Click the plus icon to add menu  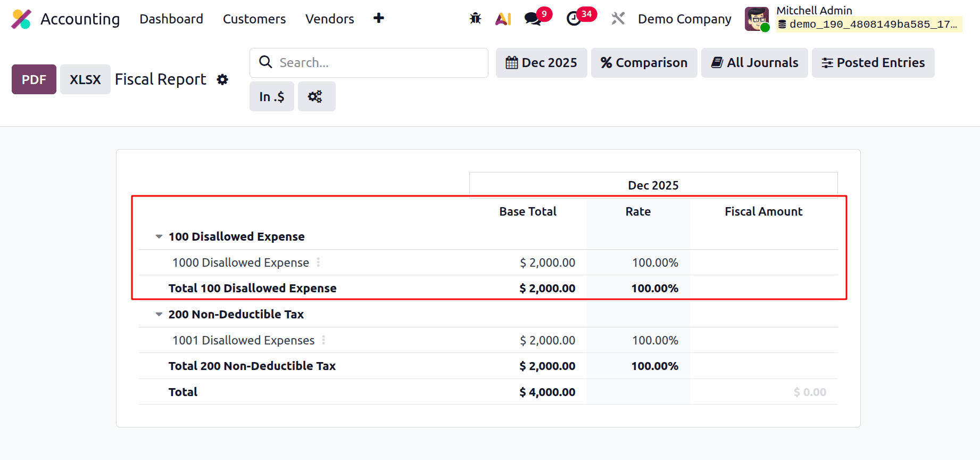tap(379, 18)
